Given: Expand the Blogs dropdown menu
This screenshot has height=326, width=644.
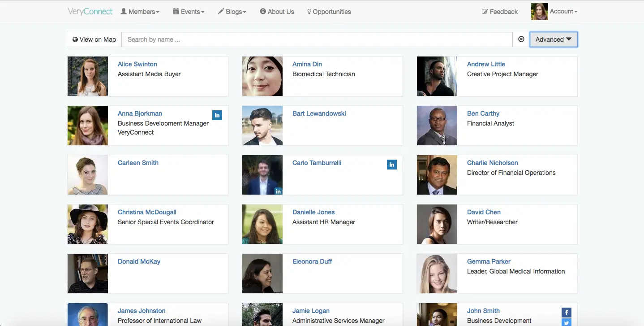Looking at the screenshot, I should (232, 12).
